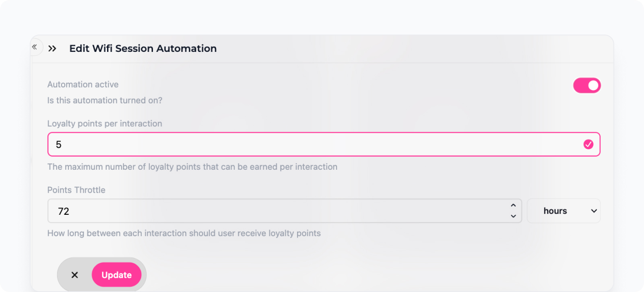Image resolution: width=644 pixels, height=292 pixels.
Task: Cancel editing with the X button
Action: pyautogui.click(x=75, y=275)
